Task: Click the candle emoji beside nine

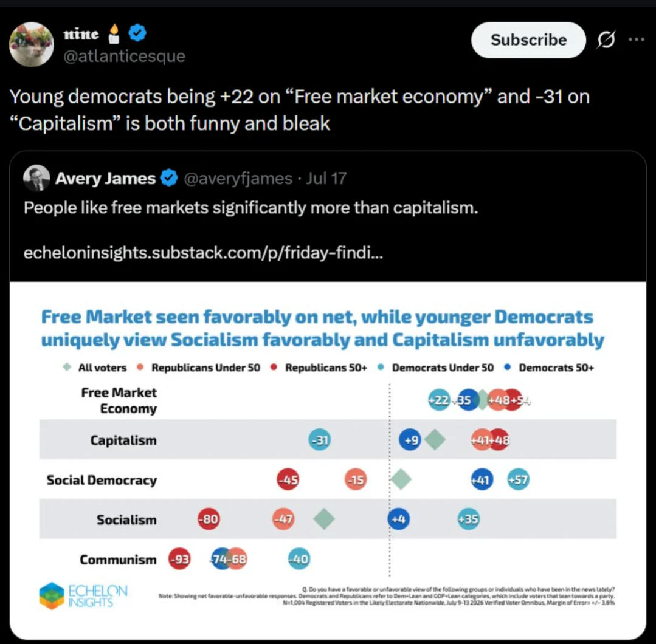Action: pyautogui.click(x=114, y=33)
